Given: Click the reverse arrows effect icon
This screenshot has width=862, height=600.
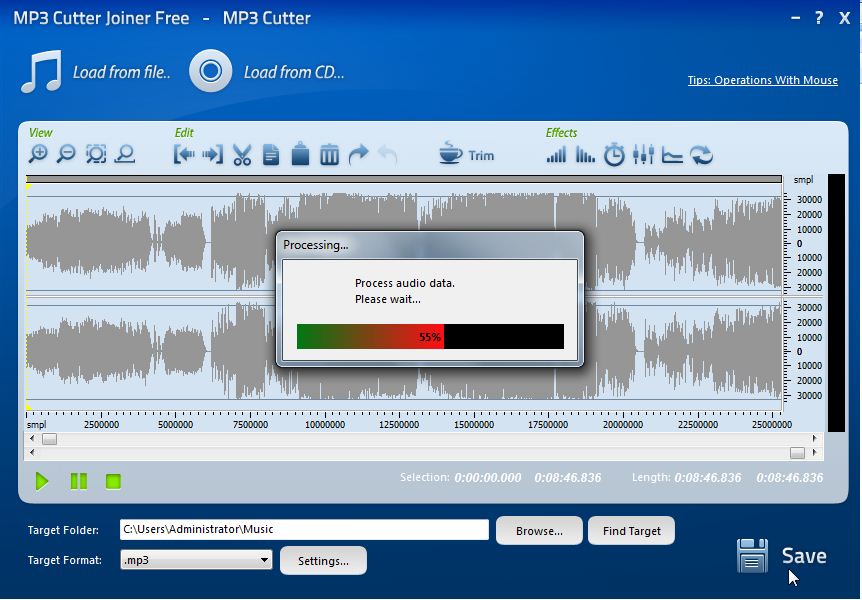Looking at the screenshot, I should [x=702, y=155].
